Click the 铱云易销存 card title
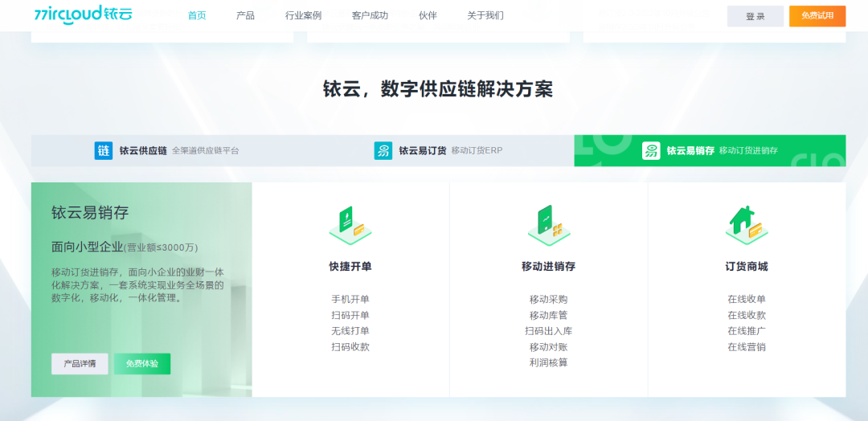The width and height of the screenshot is (868, 421). tap(90, 213)
